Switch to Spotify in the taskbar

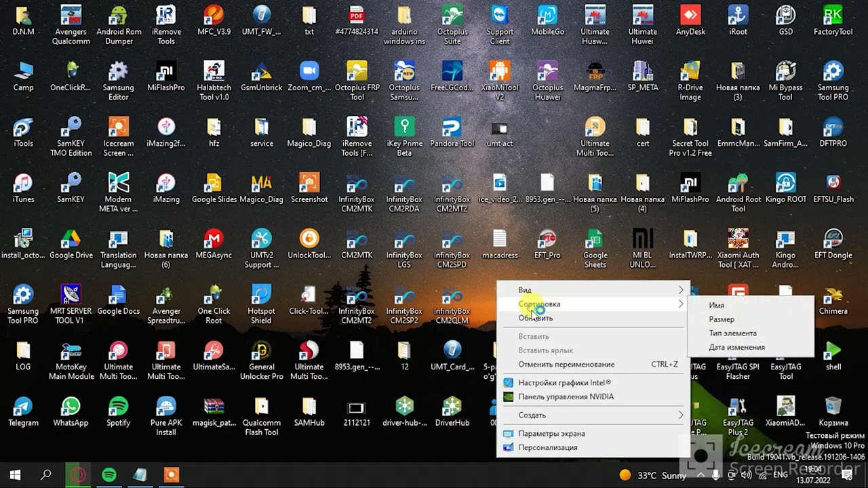(109, 475)
